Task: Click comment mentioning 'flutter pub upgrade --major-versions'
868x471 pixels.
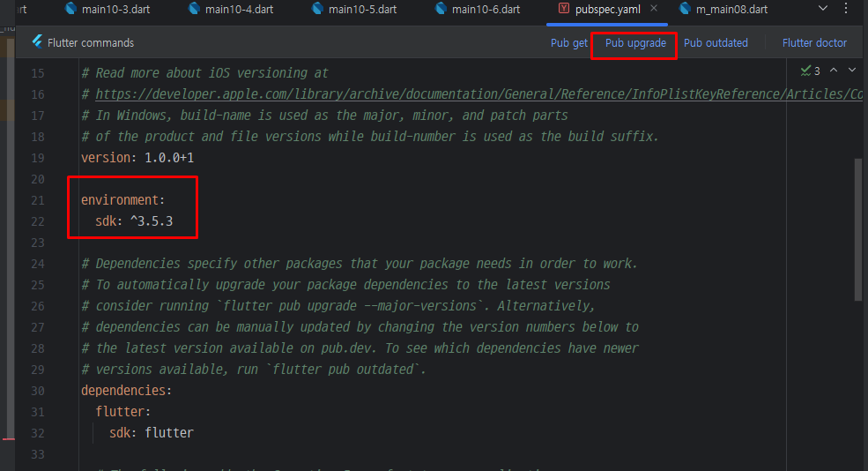Action: pos(338,306)
